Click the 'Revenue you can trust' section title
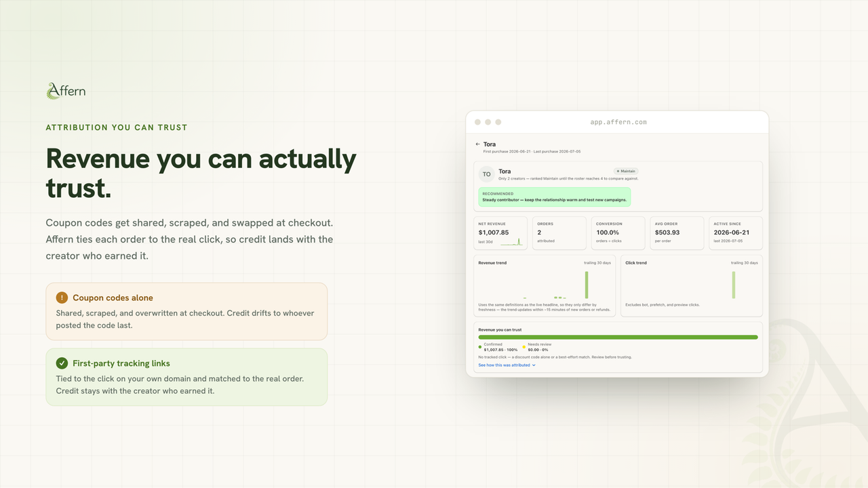The width and height of the screenshot is (868, 488). (x=500, y=329)
